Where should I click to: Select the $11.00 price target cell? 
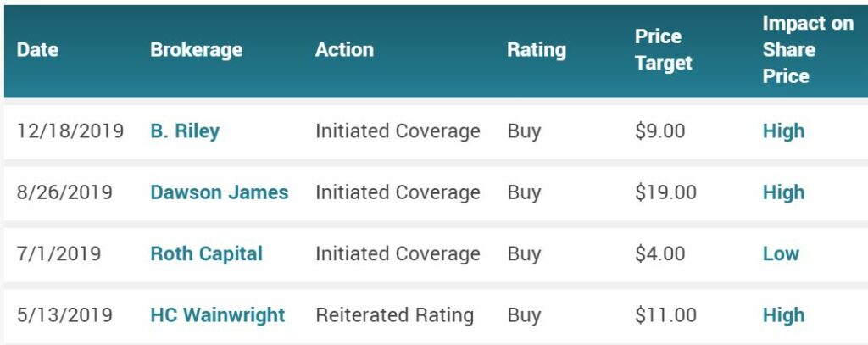point(666,315)
